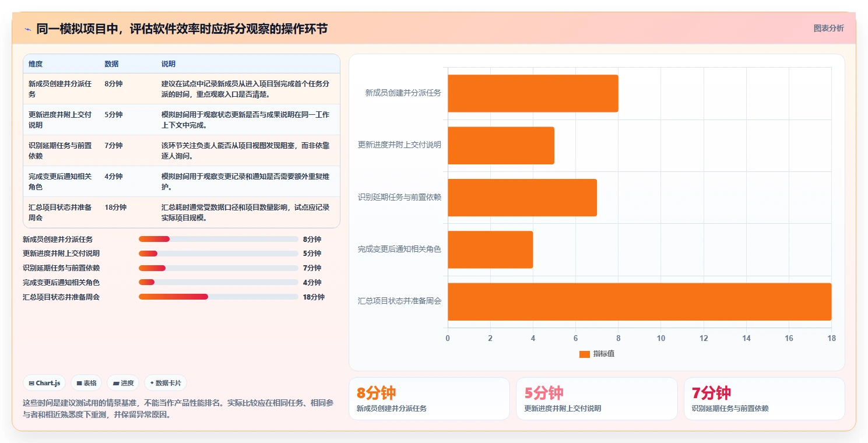Click the page title 同一模拟项目中

point(182,29)
